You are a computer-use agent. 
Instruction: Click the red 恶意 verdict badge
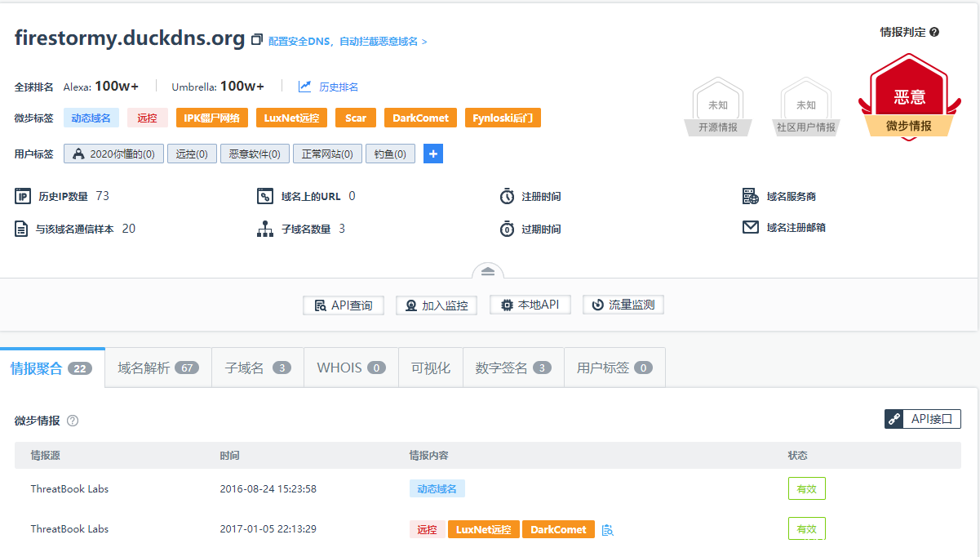click(909, 98)
